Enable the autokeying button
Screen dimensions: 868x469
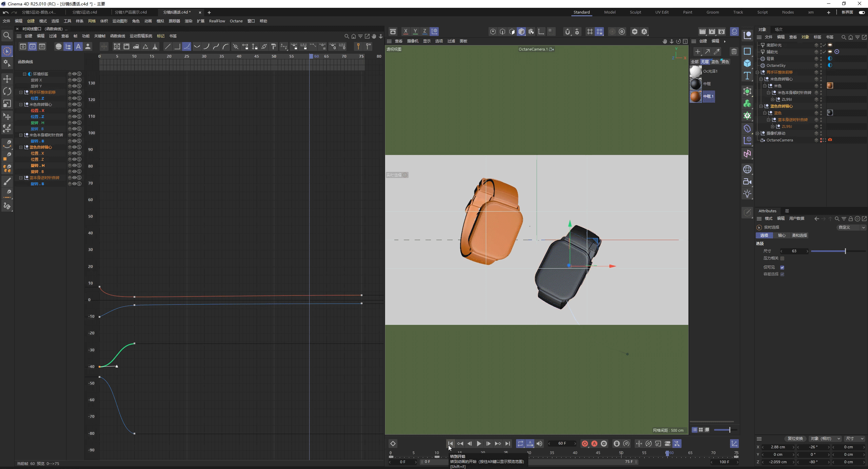594,444
